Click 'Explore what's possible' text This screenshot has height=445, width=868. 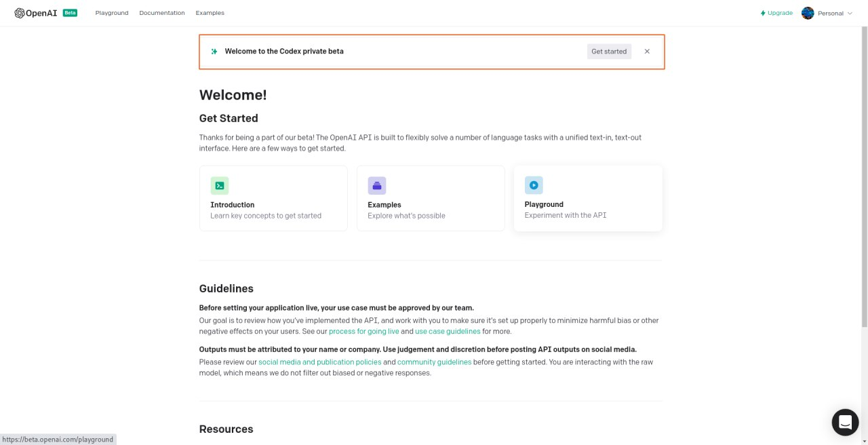pos(407,216)
